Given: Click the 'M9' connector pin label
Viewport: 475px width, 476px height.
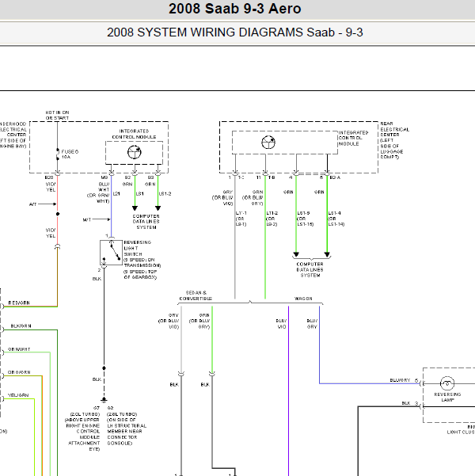Looking at the screenshot, I should (x=104, y=177).
